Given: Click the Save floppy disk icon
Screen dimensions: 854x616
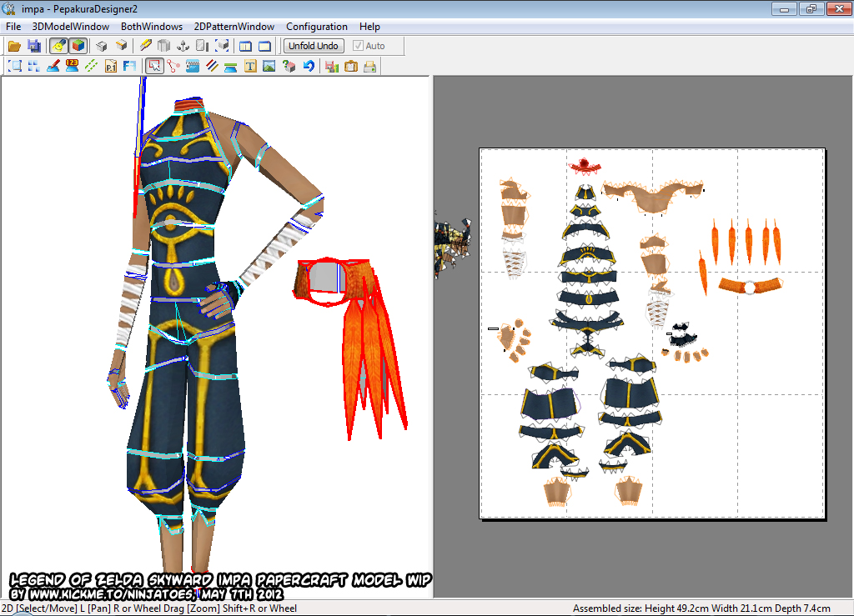Looking at the screenshot, I should coord(34,46).
